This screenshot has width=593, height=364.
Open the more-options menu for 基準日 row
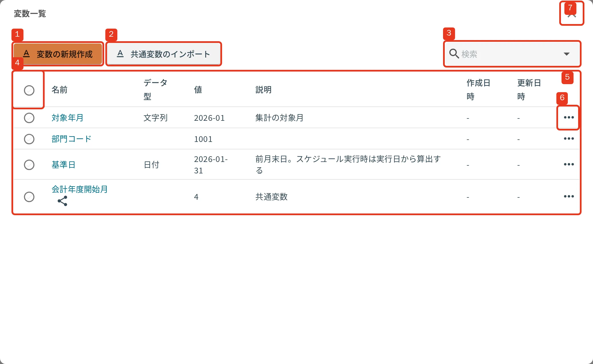(569, 164)
